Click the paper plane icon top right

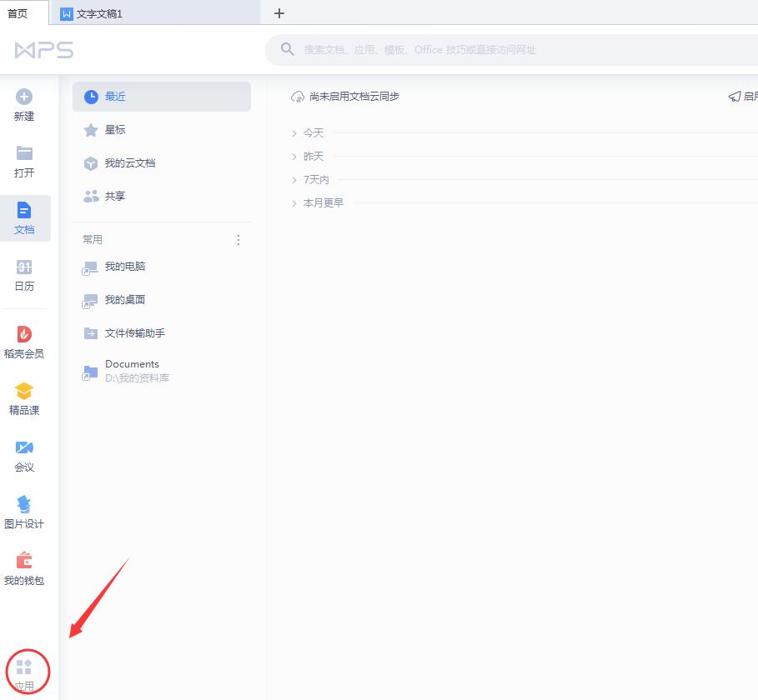(x=735, y=97)
